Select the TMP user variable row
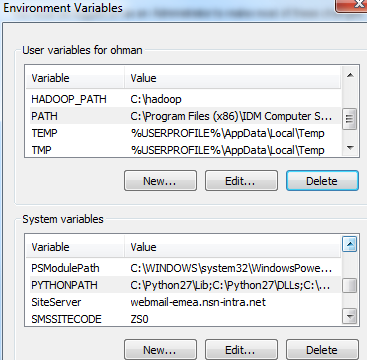 [x=184, y=150]
